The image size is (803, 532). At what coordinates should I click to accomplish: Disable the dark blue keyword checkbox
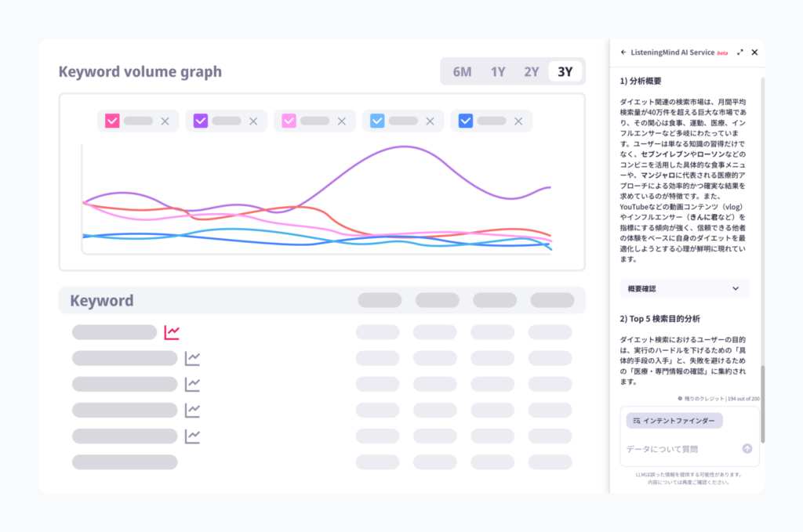pos(466,121)
